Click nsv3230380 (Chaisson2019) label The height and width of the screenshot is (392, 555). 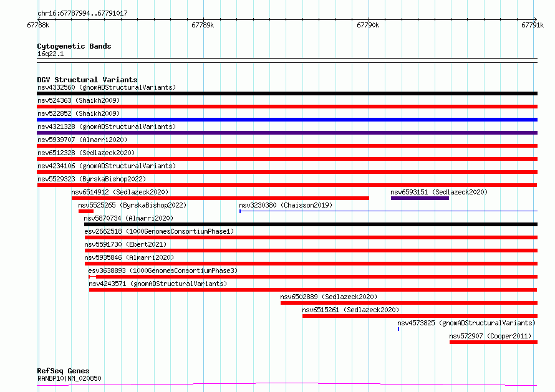pos(286,205)
